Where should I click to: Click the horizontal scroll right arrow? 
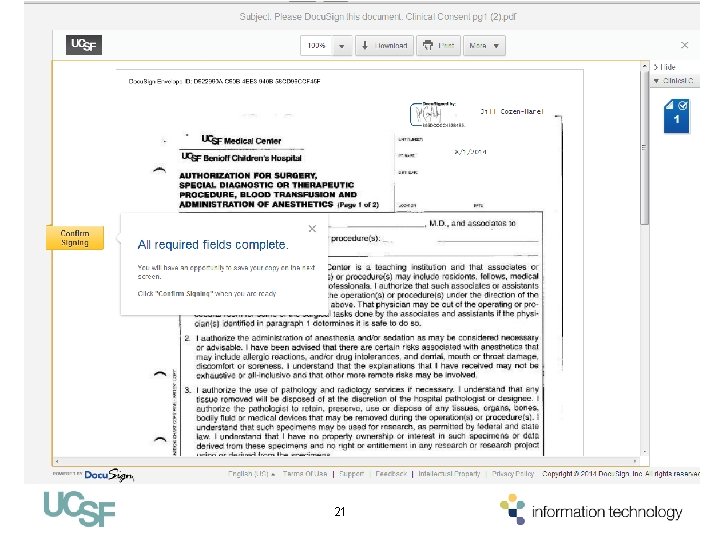coord(635,461)
